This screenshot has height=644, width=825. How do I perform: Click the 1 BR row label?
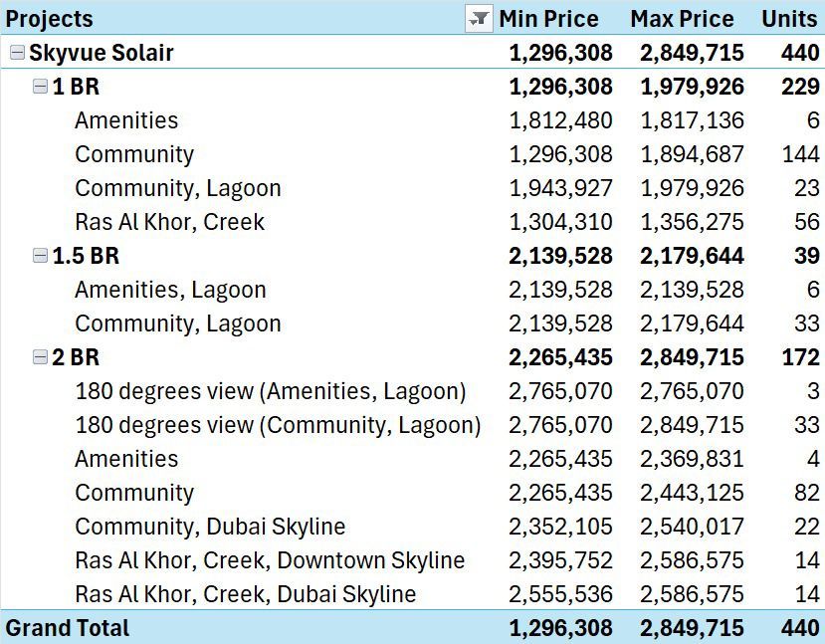(x=76, y=87)
